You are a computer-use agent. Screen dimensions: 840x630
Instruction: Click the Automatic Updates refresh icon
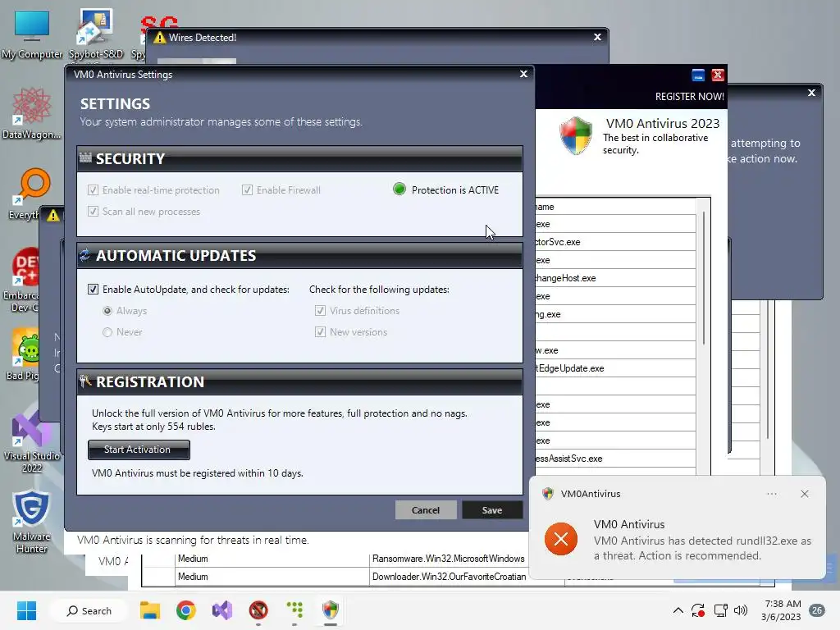tap(84, 255)
